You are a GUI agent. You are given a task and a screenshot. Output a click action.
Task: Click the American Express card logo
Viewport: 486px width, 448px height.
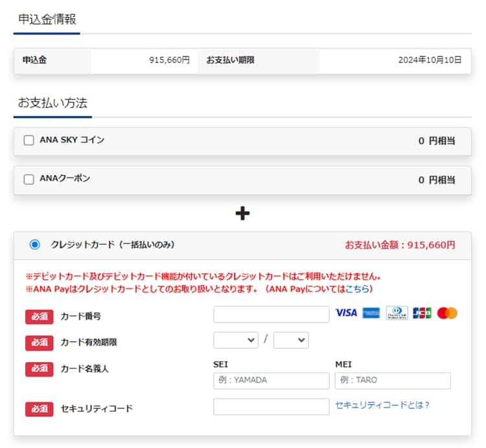tap(371, 313)
